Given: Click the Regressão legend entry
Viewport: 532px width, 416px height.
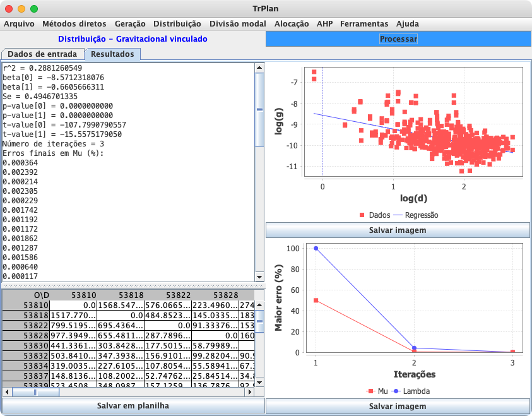Looking at the screenshot, I should (x=417, y=215).
